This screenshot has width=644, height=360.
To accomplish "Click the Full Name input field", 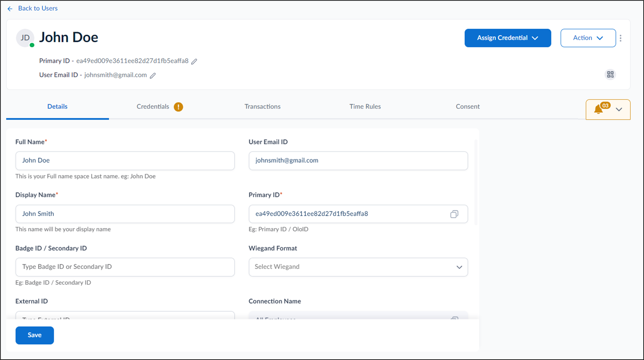I will (125, 161).
